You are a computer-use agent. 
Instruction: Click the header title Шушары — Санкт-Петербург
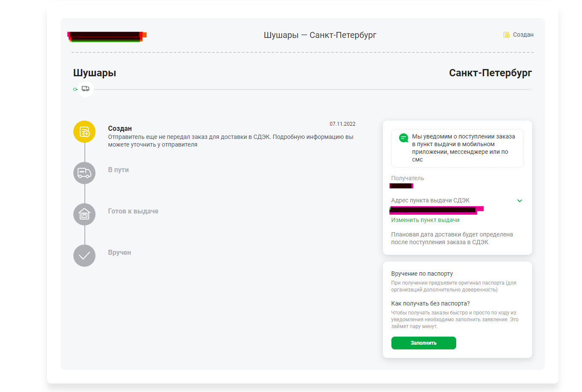tap(320, 35)
